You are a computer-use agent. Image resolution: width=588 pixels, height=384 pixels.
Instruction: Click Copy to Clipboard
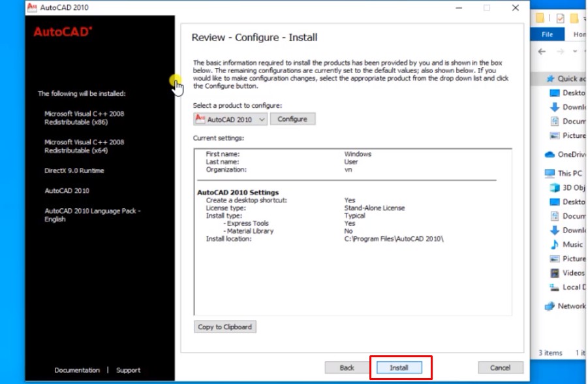pos(225,327)
